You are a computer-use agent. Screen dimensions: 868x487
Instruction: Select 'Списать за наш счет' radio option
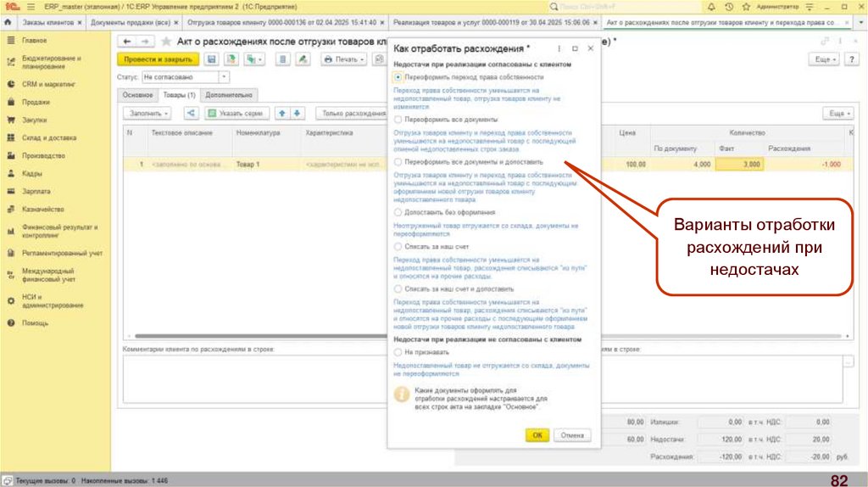(x=398, y=246)
